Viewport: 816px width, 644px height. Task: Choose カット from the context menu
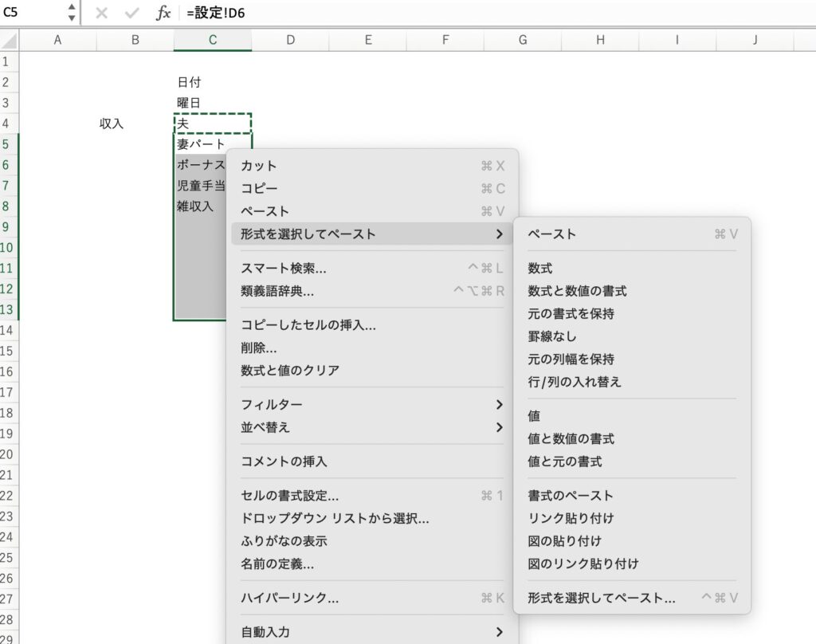coord(259,166)
